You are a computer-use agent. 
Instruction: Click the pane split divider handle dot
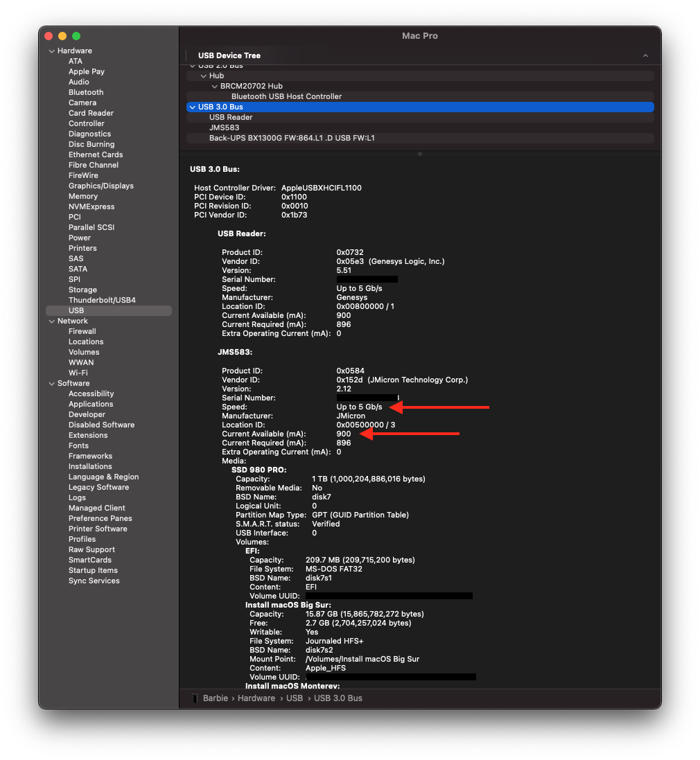pos(420,154)
